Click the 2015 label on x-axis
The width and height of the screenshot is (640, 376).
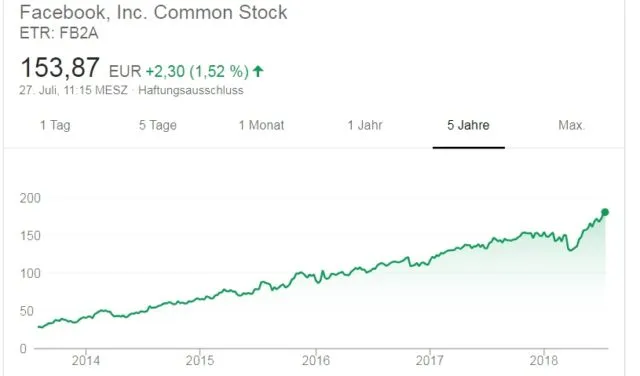click(x=200, y=360)
